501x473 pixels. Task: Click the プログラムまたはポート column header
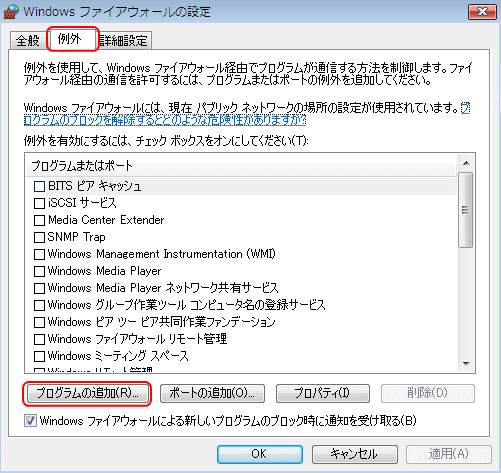[x=241, y=165]
